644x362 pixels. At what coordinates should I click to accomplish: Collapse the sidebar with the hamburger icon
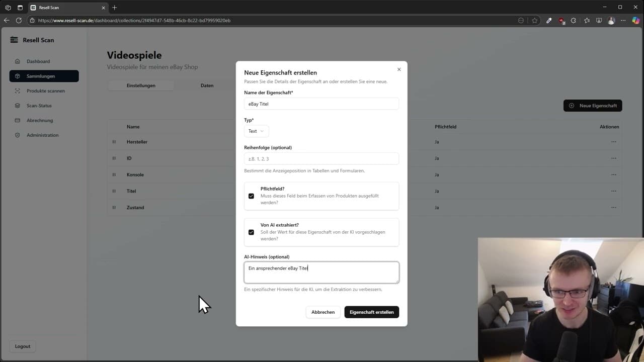[x=15, y=40]
